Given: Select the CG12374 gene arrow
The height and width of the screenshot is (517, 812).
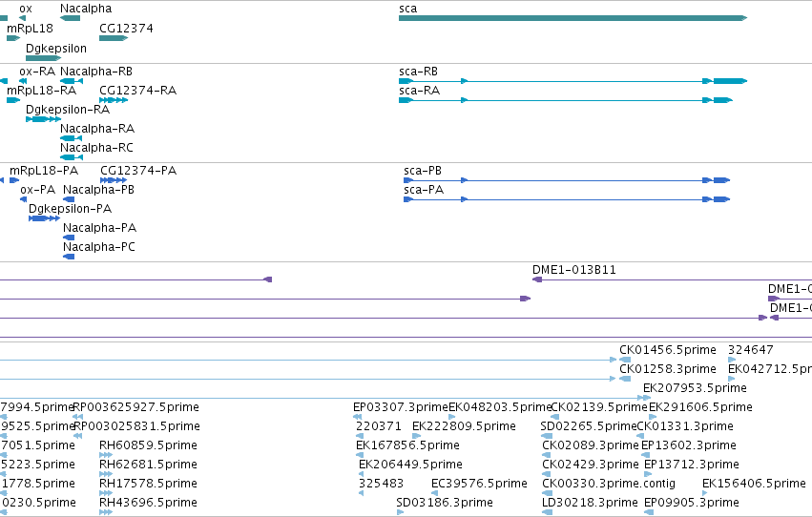Looking at the screenshot, I should [x=114, y=38].
